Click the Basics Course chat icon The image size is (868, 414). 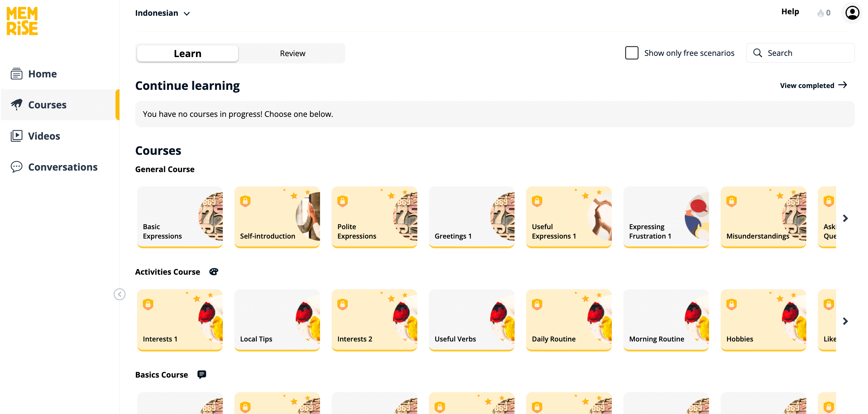point(201,374)
